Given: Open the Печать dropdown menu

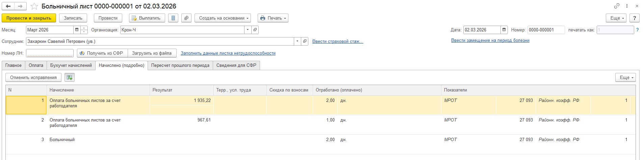Looking at the screenshot, I should (x=273, y=18).
